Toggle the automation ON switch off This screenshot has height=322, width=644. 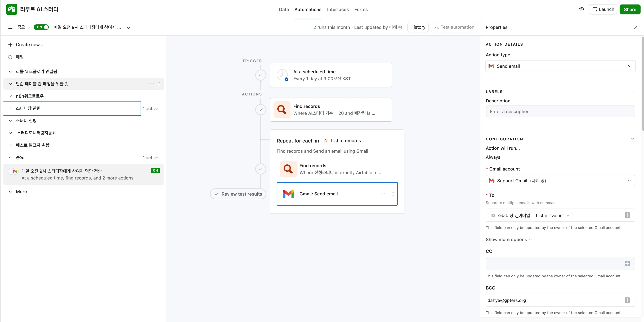(x=42, y=27)
